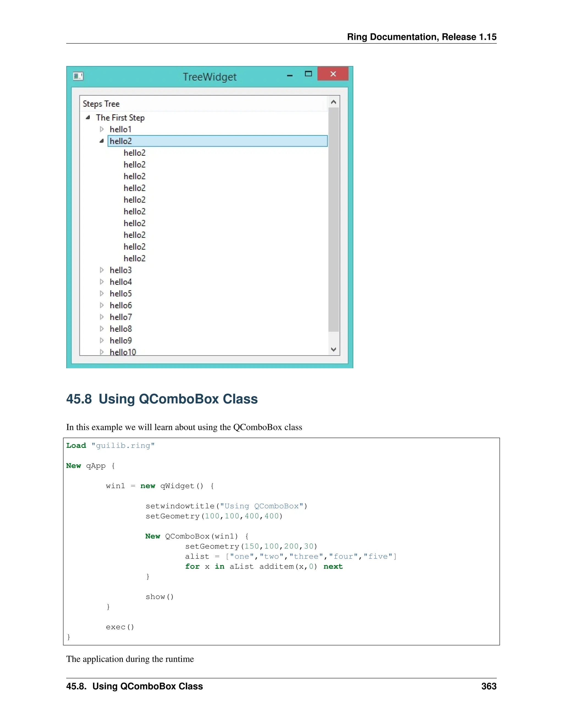This screenshot has width=563, height=728.
Task: Minimize the TreeWidget window
Action: (x=289, y=76)
